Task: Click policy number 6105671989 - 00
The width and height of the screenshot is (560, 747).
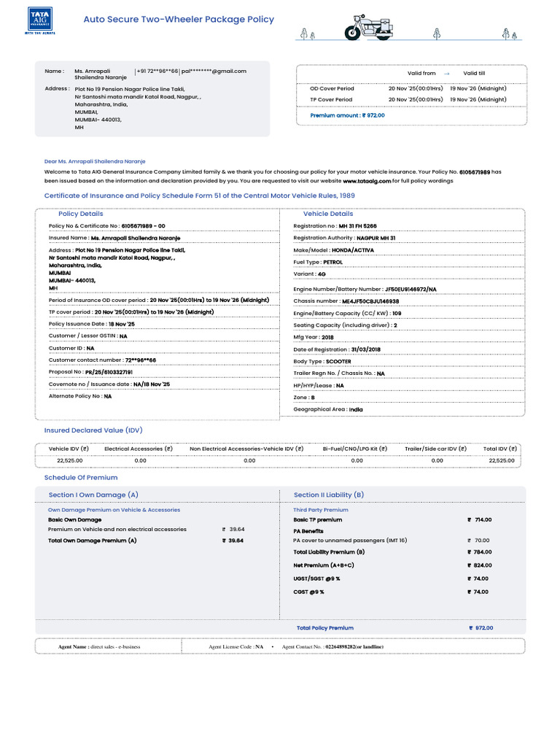Action: (x=144, y=226)
